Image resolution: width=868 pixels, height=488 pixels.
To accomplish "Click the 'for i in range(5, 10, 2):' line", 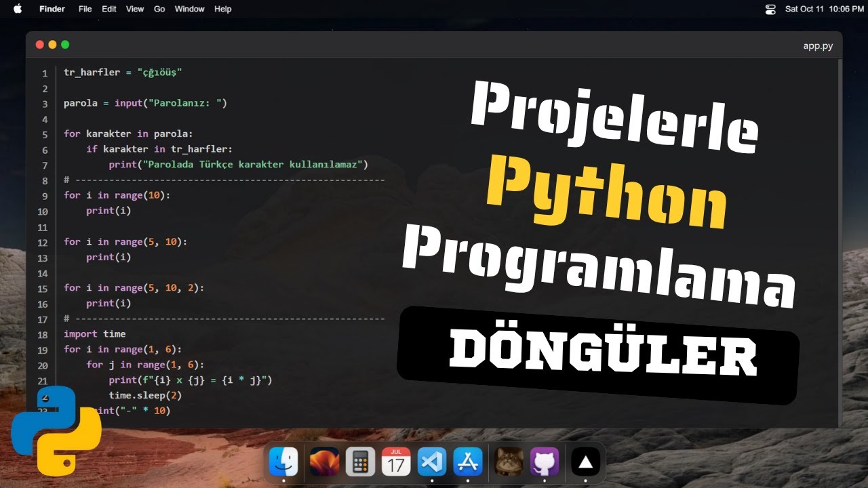I will (134, 287).
